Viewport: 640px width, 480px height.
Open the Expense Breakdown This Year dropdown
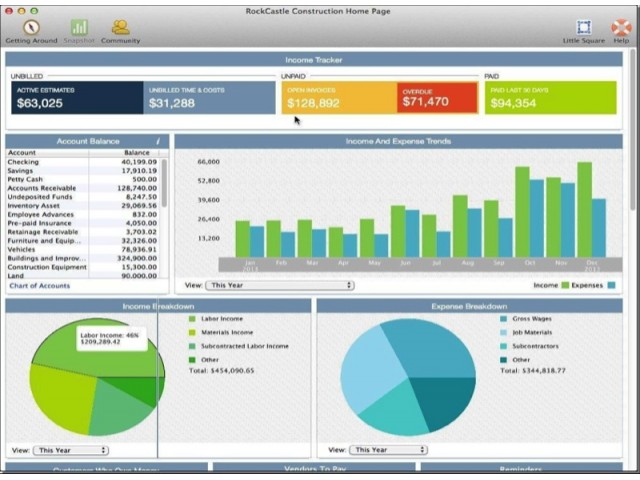(389, 450)
